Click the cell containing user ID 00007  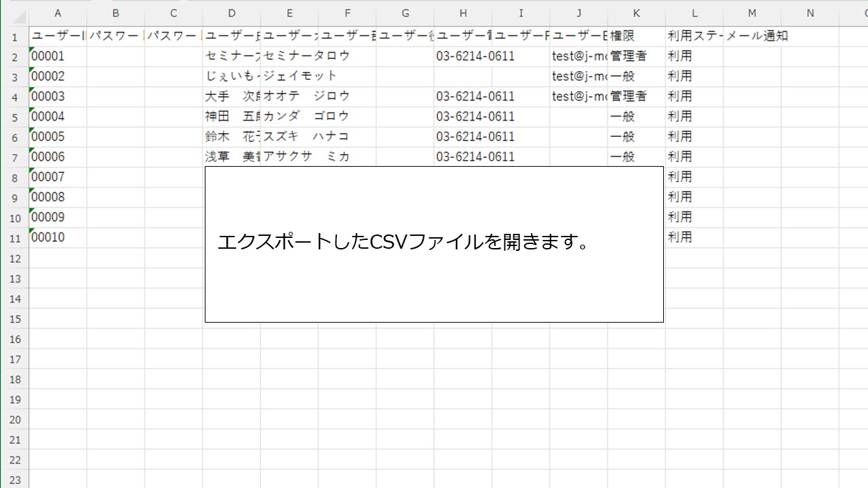tap(58, 177)
